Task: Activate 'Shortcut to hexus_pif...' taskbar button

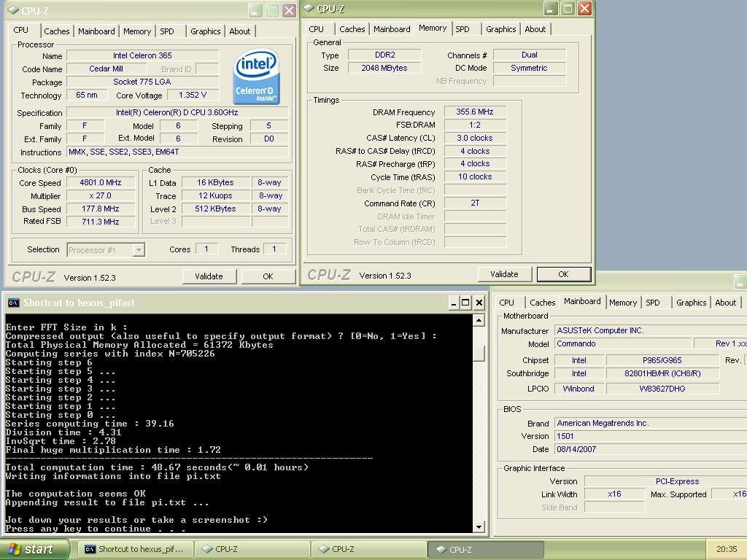Action: point(136,549)
